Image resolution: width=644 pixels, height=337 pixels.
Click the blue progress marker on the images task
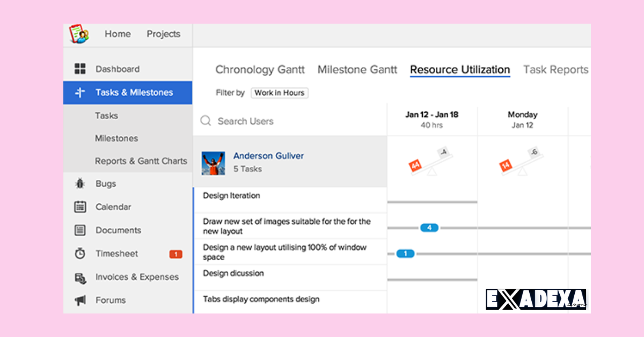(x=429, y=228)
